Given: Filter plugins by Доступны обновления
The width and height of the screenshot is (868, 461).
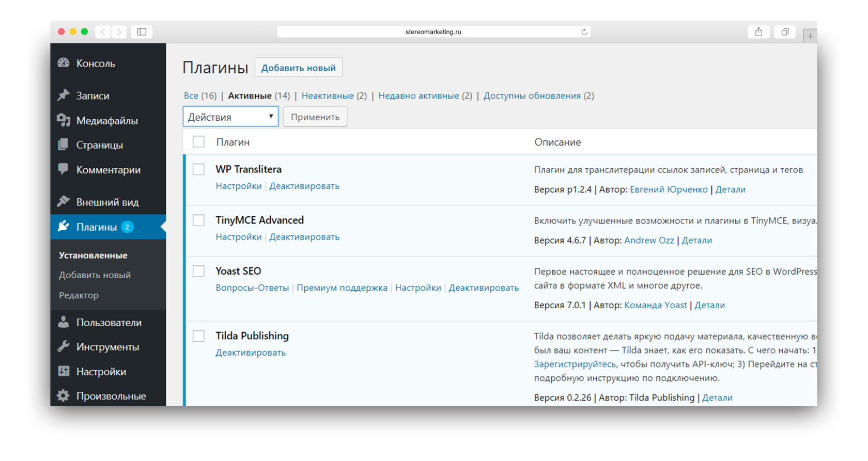Looking at the screenshot, I should pyautogui.click(x=532, y=96).
